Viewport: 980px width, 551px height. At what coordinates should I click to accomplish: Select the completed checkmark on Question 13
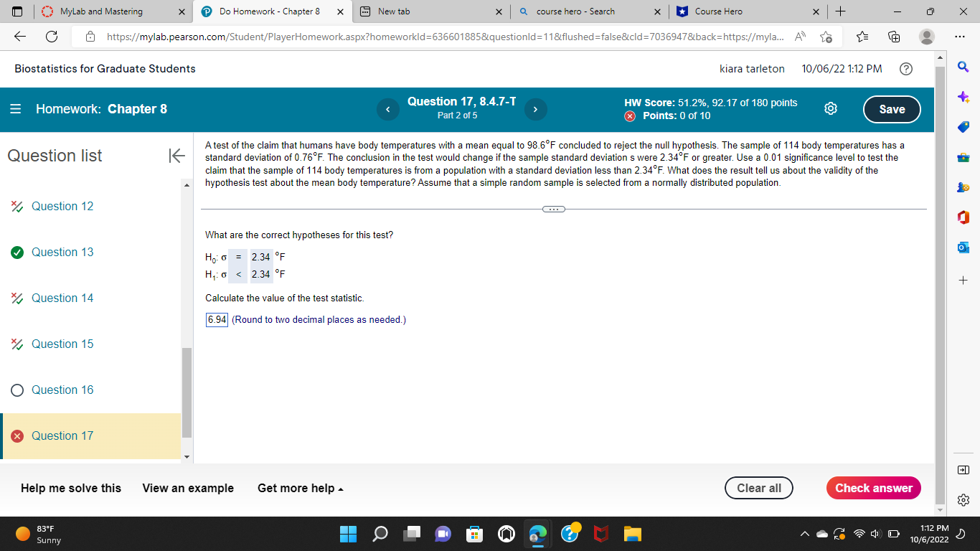[x=17, y=252]
